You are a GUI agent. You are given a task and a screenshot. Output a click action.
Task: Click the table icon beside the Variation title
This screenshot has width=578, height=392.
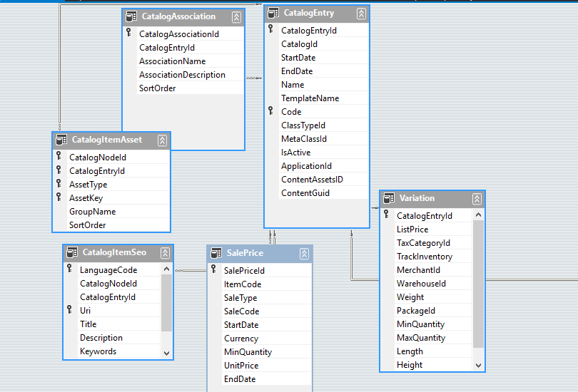click(x=389, y=198)
